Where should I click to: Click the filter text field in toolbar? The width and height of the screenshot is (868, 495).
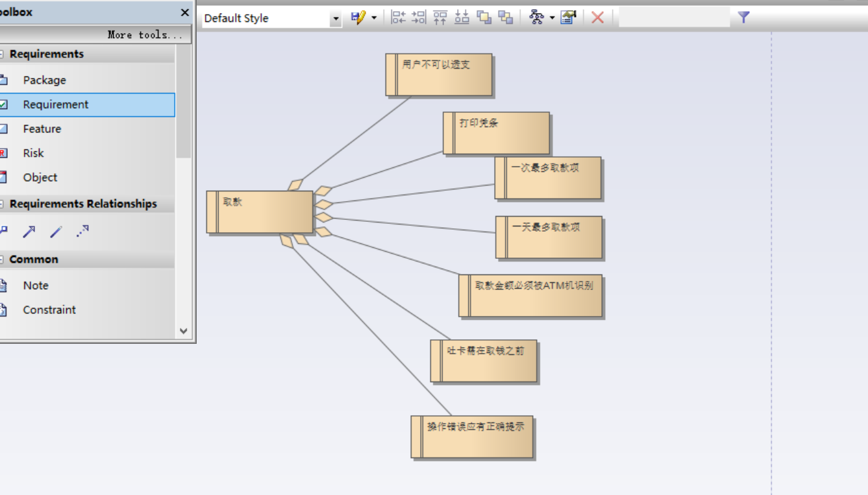click(x=675, y=18)
